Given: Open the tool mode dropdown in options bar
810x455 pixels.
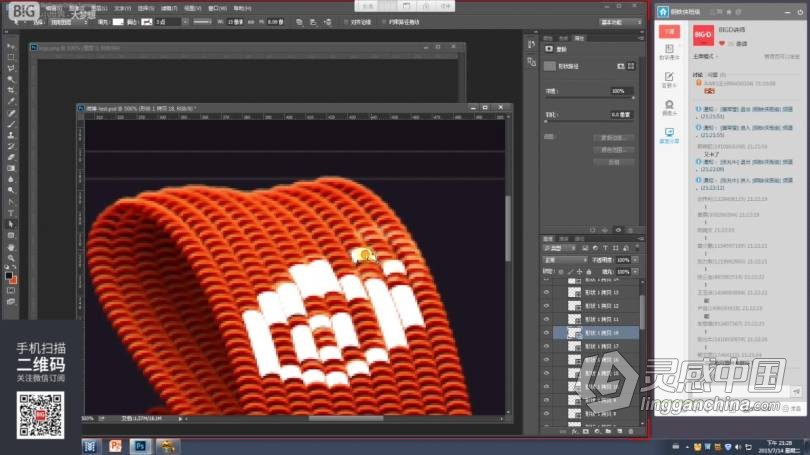Looking at the screenshot, I should click(68, 22).
